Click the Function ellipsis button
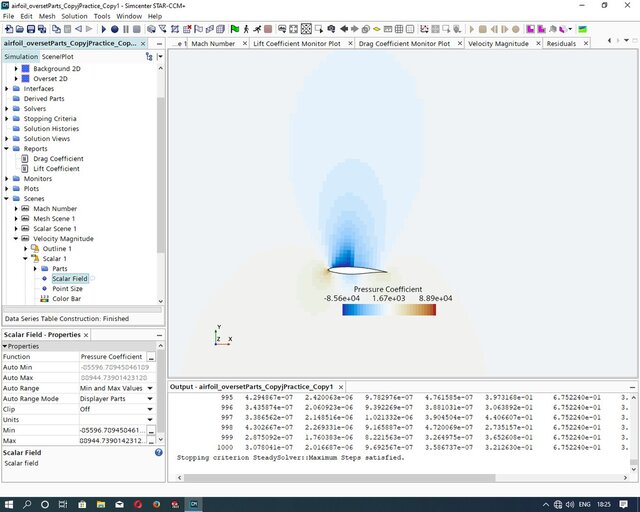Screen dimensions: 640x512 click(x=151, y=357)
